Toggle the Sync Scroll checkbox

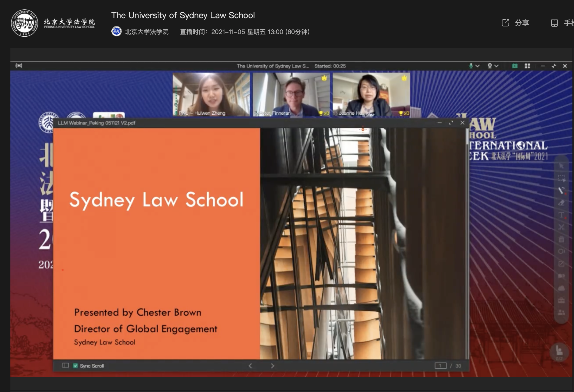tap(75, 366)
